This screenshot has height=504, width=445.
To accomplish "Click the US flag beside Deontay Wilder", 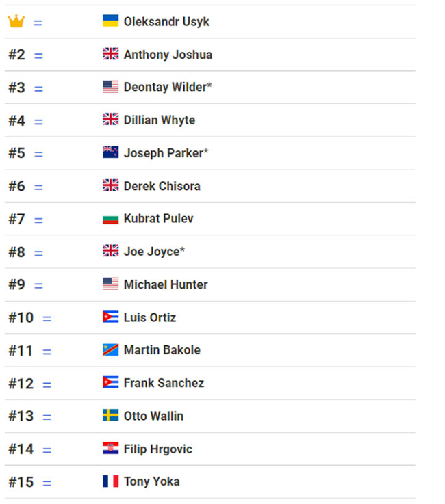I will pos(110,87).
